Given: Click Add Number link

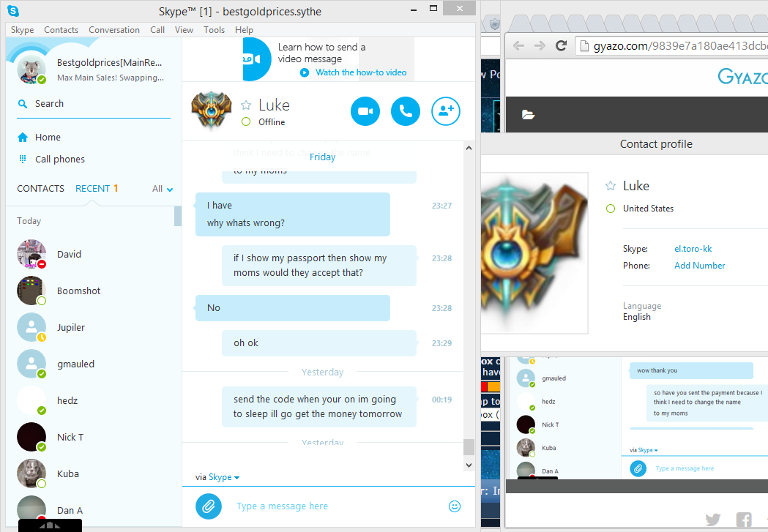Looking at the screenshot, I should tap(699, 265).
